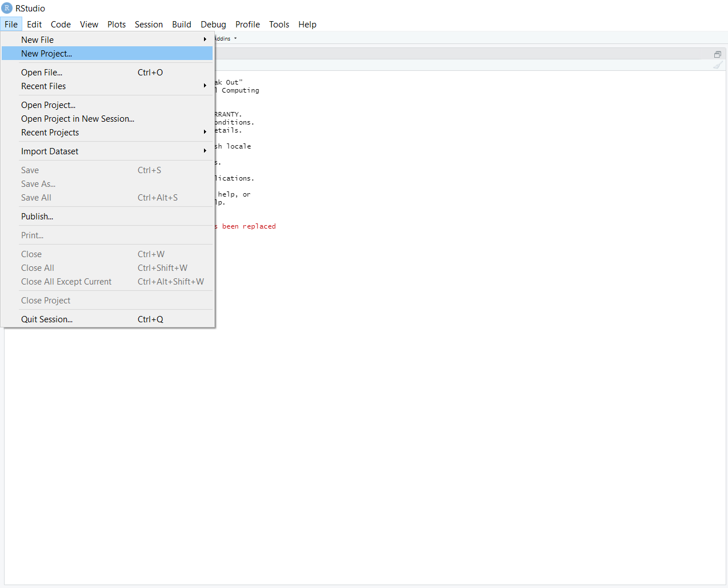
Task: Select New Project... from the File menu
Action: (x=47, y=54)
